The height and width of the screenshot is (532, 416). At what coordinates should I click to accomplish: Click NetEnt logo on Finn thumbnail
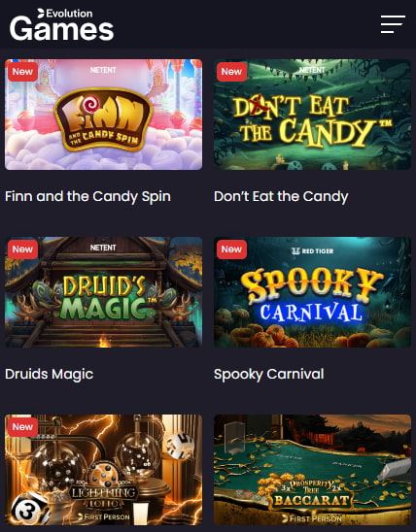click(103, 70)
